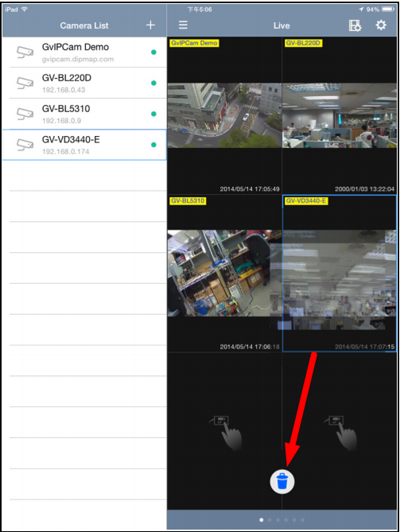Select GV-BL220D in the camera list
400x532 pixels.
click(x=84, y=83)
